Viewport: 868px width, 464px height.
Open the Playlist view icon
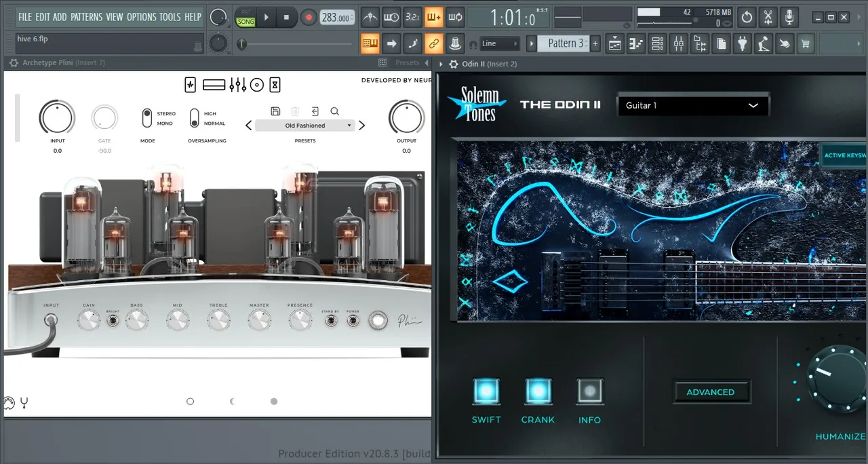point(615,43)
